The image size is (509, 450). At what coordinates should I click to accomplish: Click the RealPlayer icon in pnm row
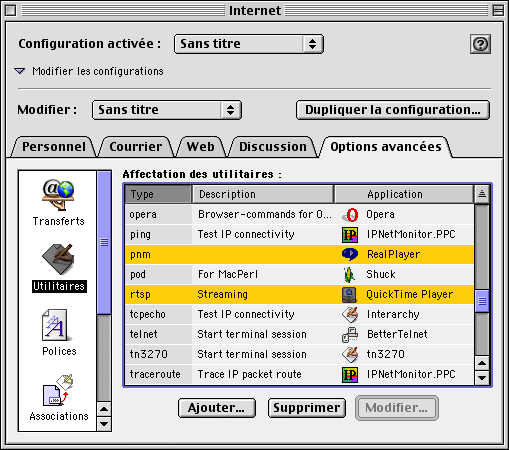tap(350, 254)
